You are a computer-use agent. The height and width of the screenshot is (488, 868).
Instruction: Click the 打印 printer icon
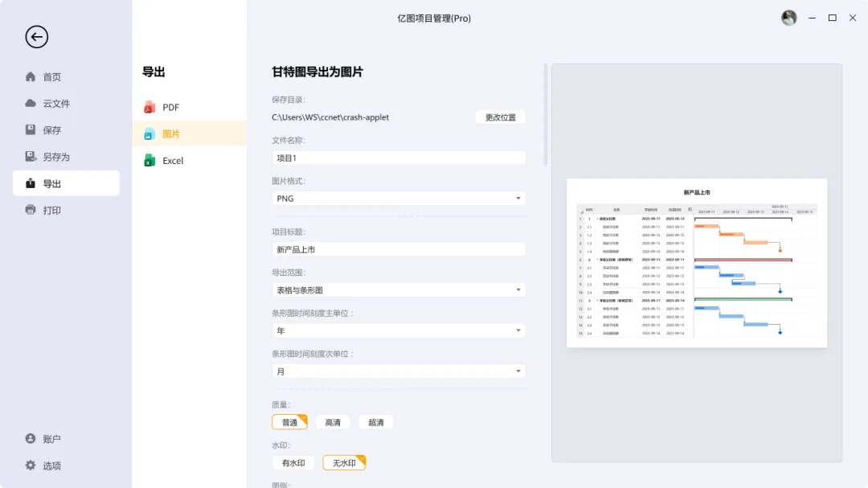31,210
